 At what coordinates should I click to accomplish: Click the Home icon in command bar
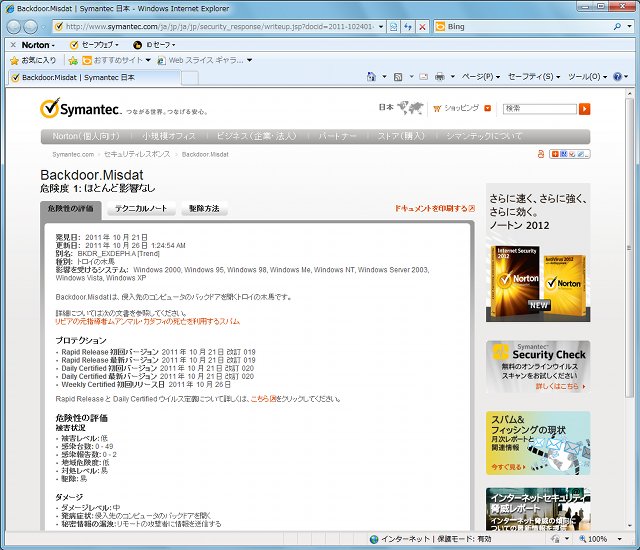371,77
